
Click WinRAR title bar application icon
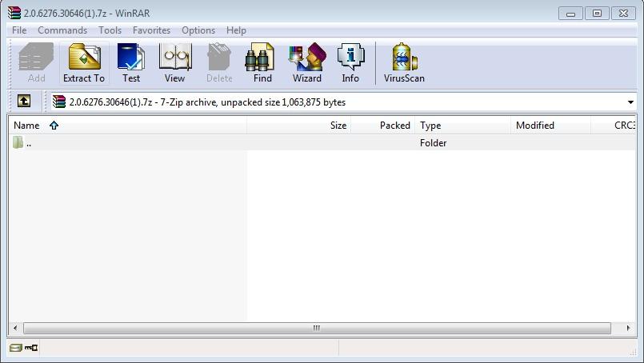tap(14, 13)
